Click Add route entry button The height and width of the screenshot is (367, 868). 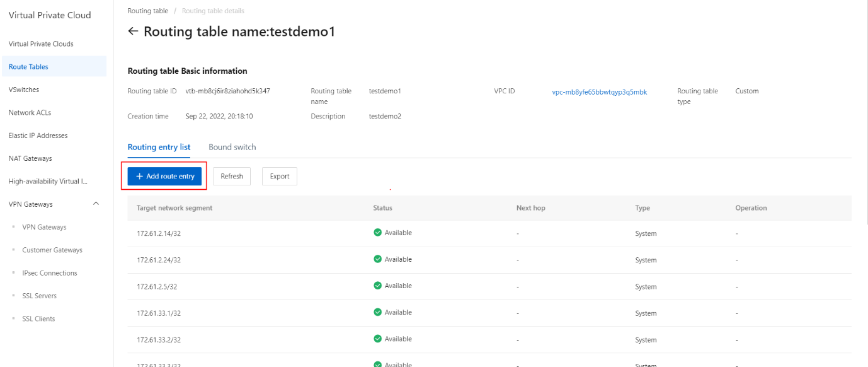pos(164,177)
